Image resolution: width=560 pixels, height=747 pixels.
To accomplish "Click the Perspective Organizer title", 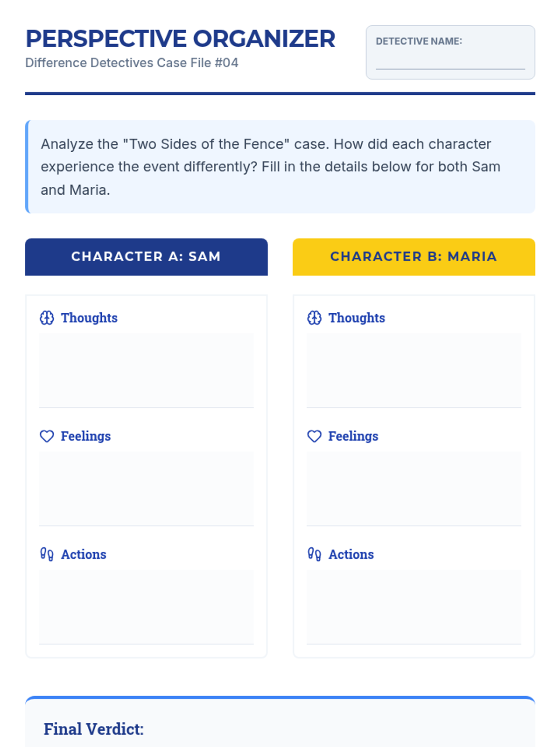I will coord(180,39).
